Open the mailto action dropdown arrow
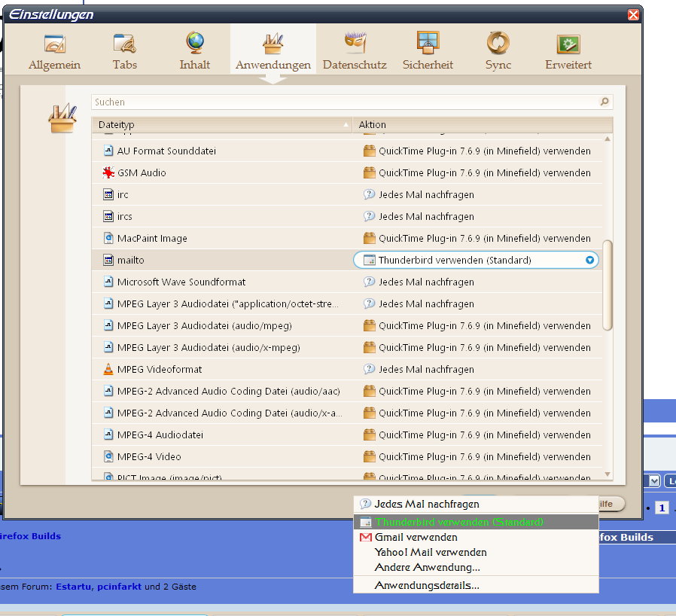676x616 pixels. pyautogui.click(x=589, y=260)
